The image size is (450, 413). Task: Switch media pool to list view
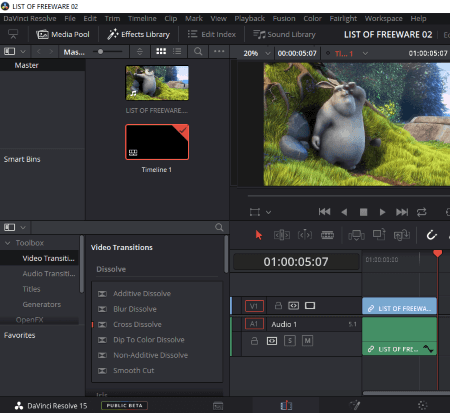(x=177, y=51)
